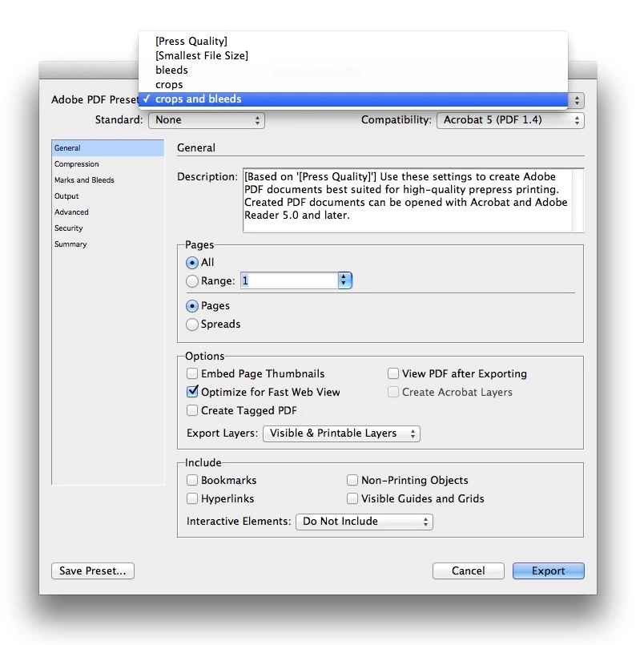This screenshot has width=644, height=645.
Task: Open the General settings pane
Action: click(x=108, y=148)
